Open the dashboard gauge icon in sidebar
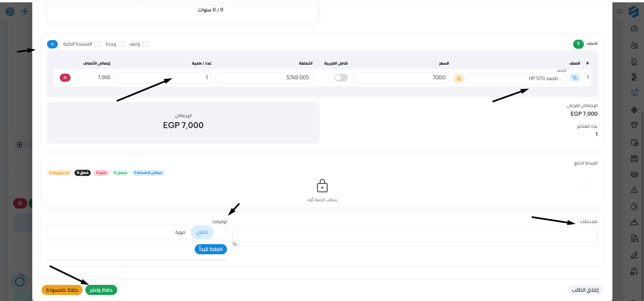Screen dimensions: 644x301 [634, 29]
